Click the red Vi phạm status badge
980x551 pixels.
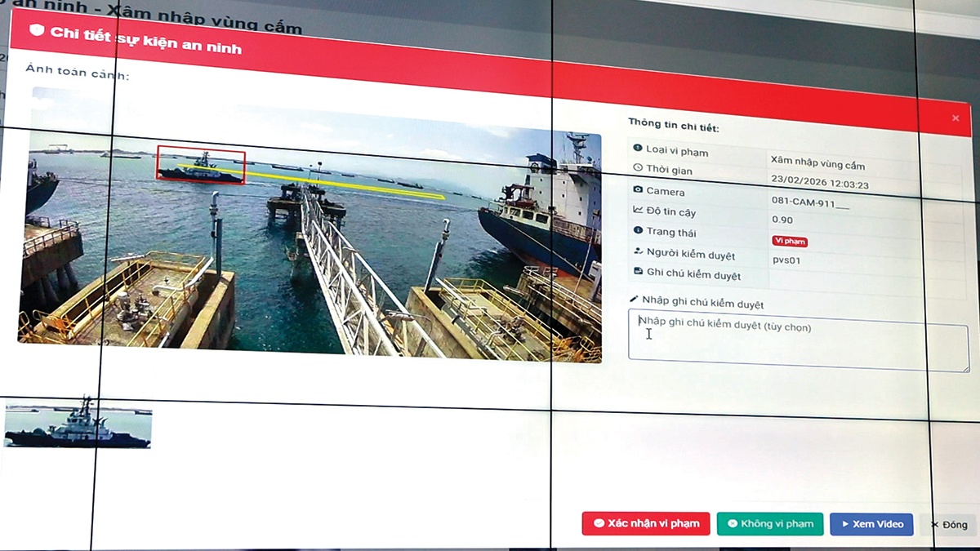(789, 242)
